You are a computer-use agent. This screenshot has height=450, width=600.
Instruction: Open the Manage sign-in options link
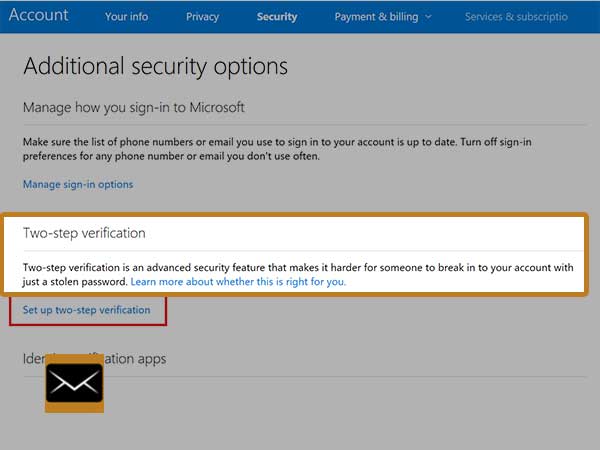[x=78, y=184]
